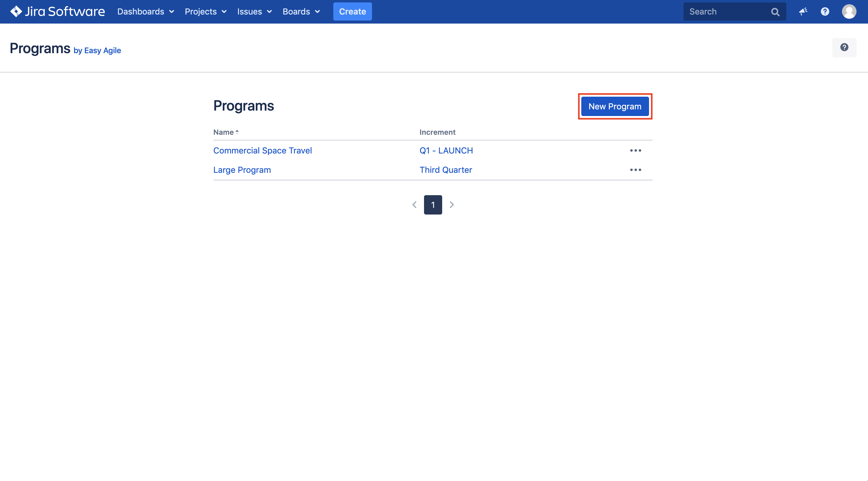Open actions menu for Large Program
The width and height of the screenshot is (868, 481).
(635, 170)
